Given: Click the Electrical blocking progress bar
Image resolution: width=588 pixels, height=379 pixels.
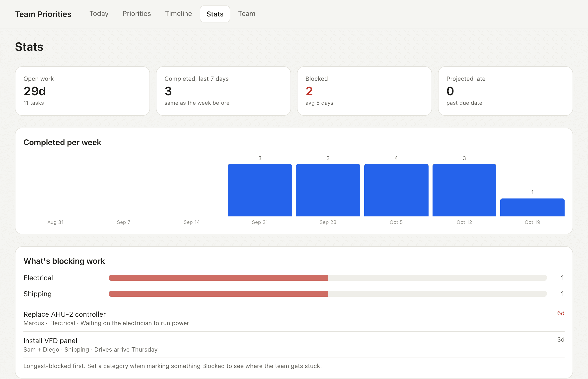Looking at the screenshot, I should point(328,278).
